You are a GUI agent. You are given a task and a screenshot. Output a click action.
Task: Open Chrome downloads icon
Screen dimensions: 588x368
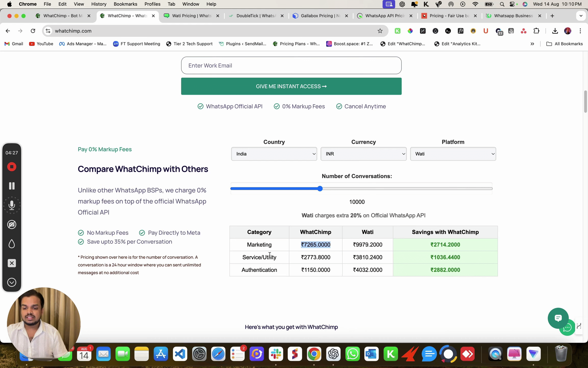tap(555, 31)
